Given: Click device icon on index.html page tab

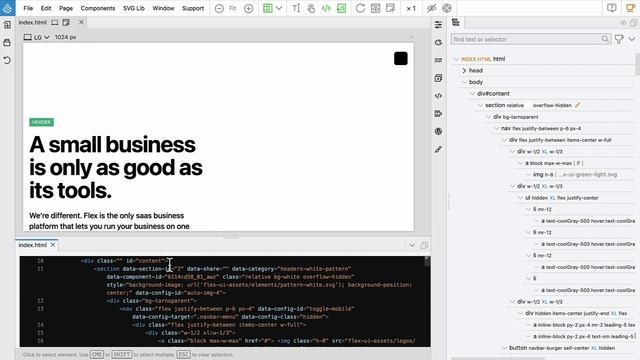Looking at the screenshot, I should click(55, 22).
